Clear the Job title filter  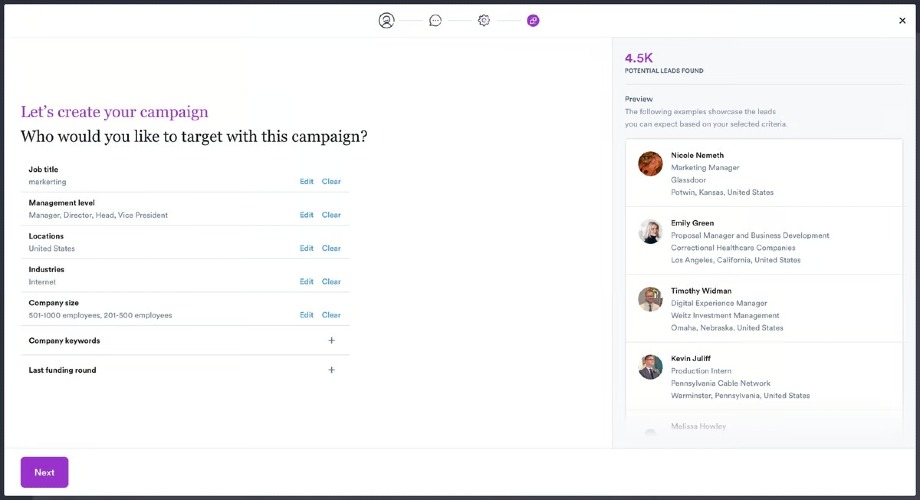[331, 181]
